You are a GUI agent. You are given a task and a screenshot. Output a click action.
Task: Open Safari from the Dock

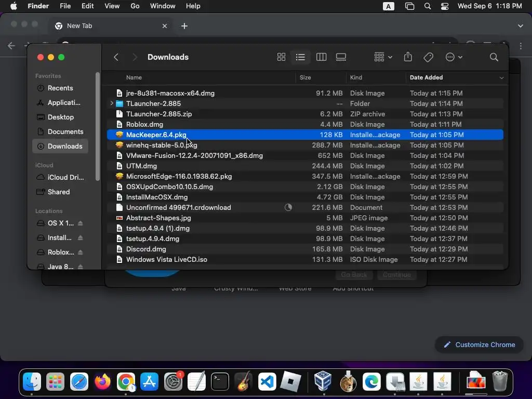click(79, 382)
